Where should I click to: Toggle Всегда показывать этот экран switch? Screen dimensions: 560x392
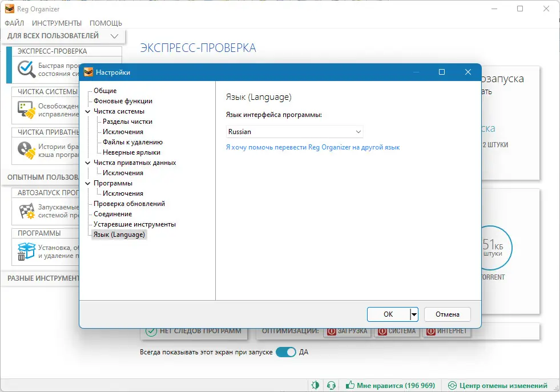tap(286, 353)
